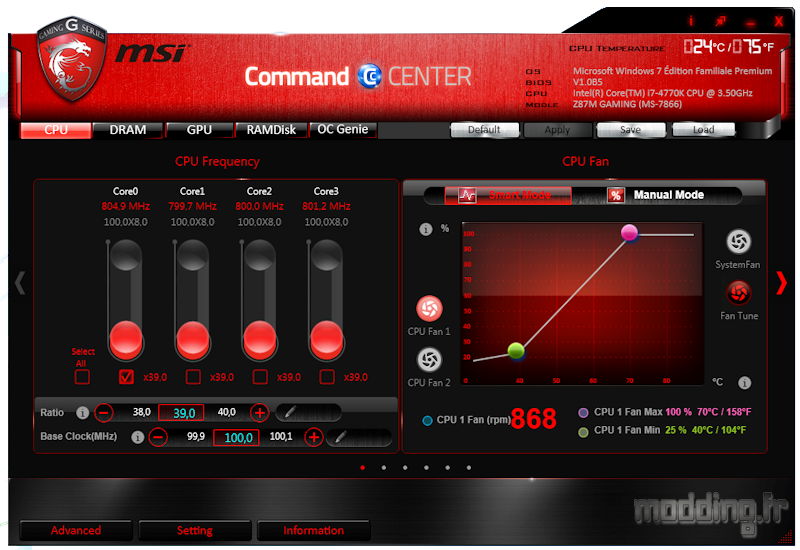
Task: Select the 38,0 ratio value
Action: pyautogui.click(x=141, y=412)
